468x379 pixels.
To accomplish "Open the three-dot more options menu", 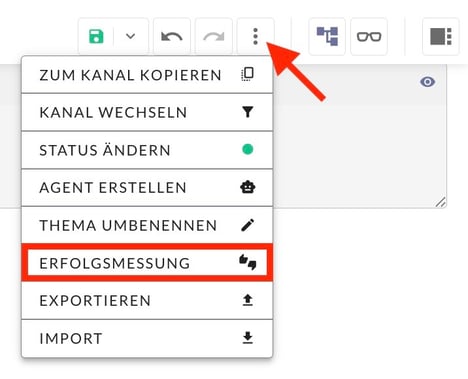I will pos(255,36).
